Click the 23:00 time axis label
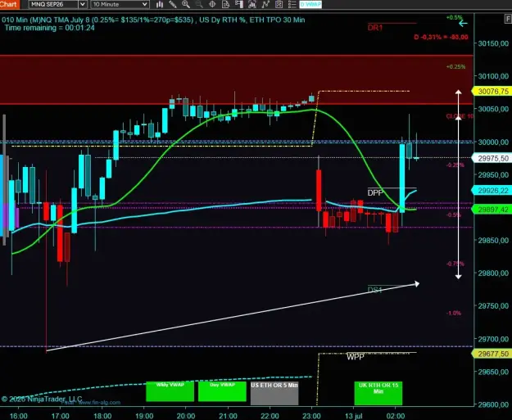This screenshot has height=420, width=512. [311, 416]
